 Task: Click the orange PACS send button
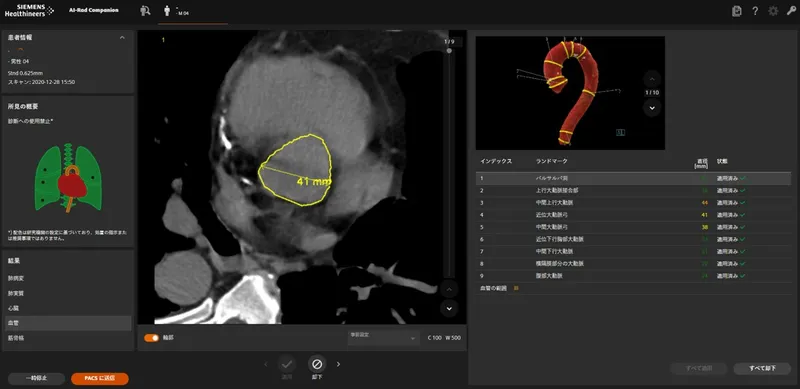point(99,379)
